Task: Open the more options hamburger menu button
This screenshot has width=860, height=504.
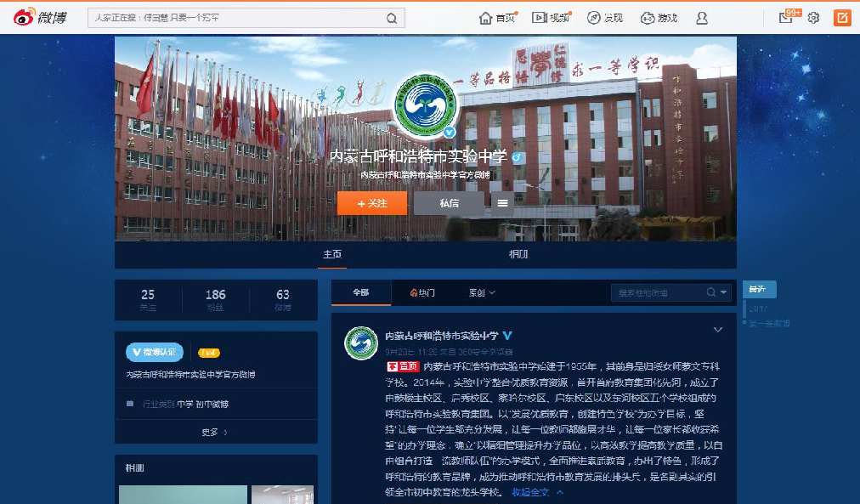Action: tap(502, 203)
